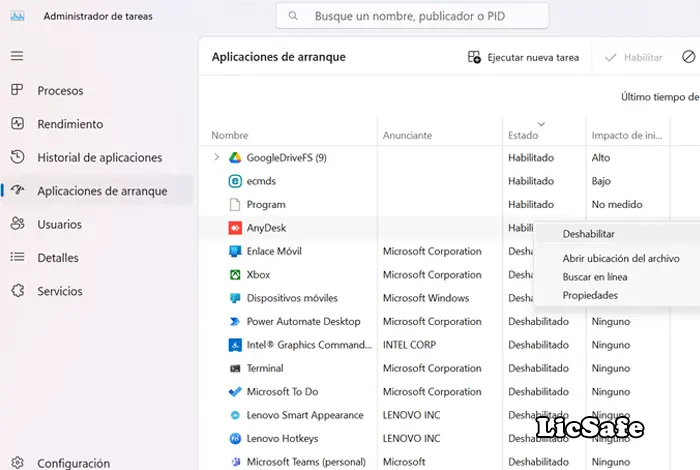Click the Xbox app icon

tap(235, 275)
